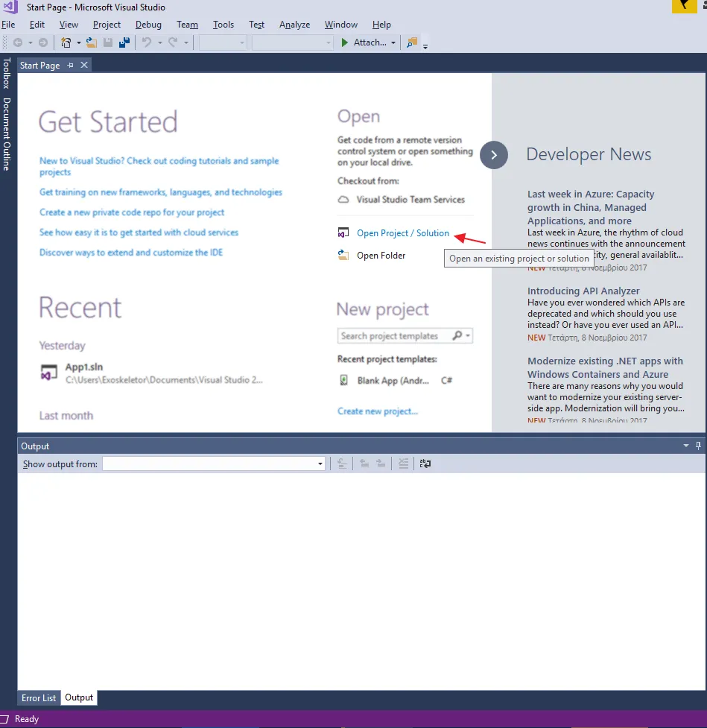Click the Search project templates input field
707x728 pixels.
(395, 335)
